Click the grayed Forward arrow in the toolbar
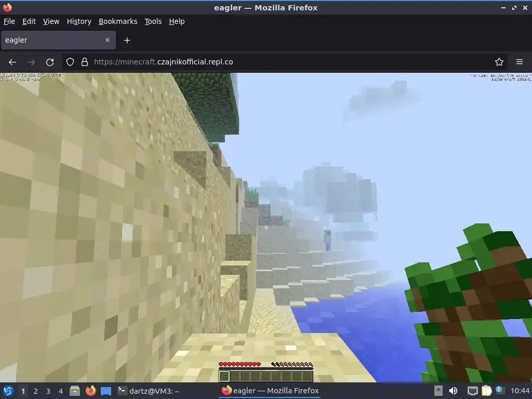Image resolution: width=532 pixels, height=399 pixels. pos(31,62)
